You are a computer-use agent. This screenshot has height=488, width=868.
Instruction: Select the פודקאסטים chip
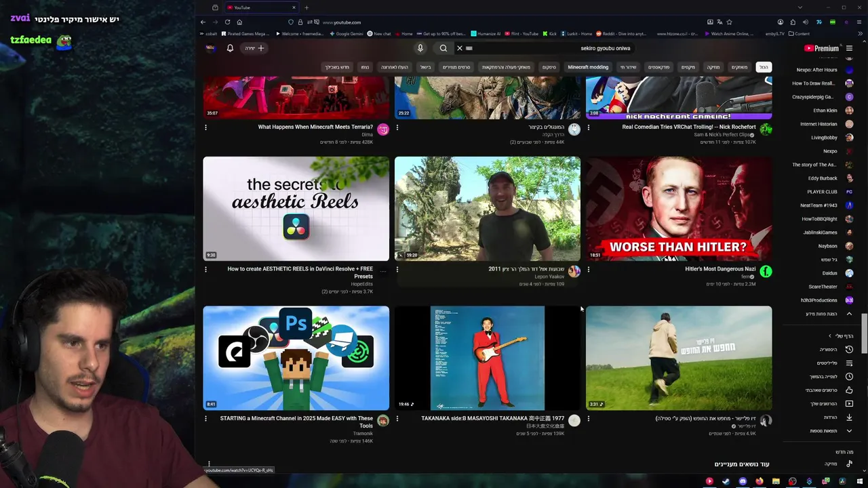point(659,67)
